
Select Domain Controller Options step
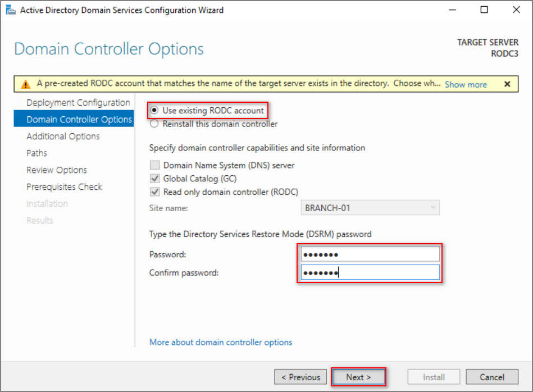(x=74, y=119)
